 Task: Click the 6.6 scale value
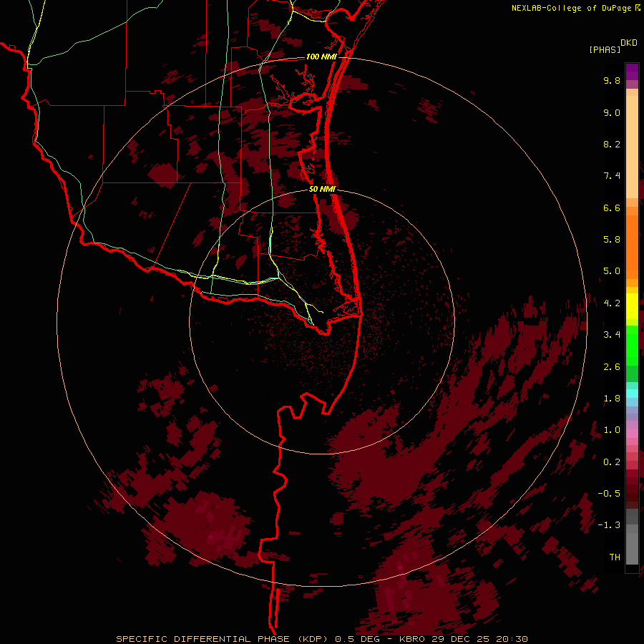point(612,208)
